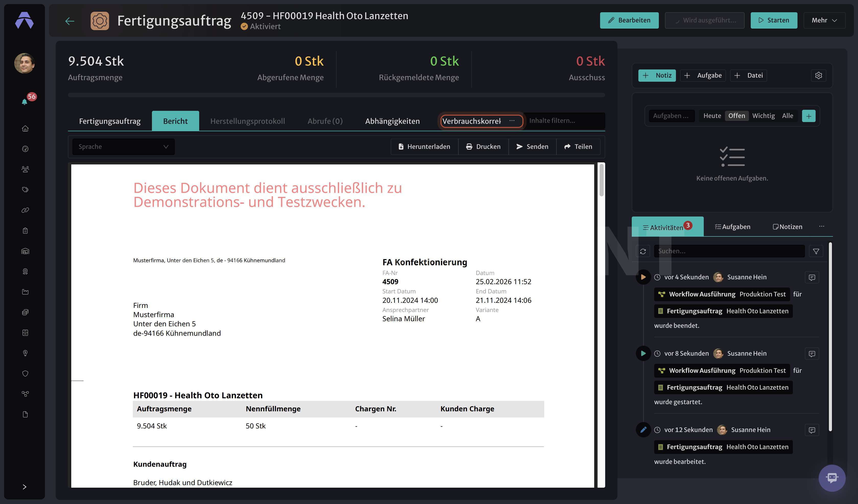Open the Herstellungsprotokoll tab
Viewport: 858px width, 504px height.
pyautogui.click(x=247, y=121)
